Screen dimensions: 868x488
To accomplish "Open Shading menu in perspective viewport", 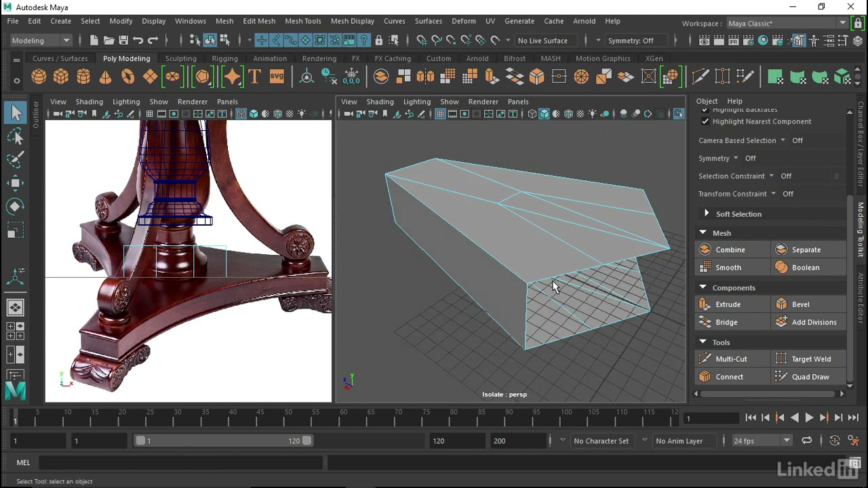I will 380,102.
